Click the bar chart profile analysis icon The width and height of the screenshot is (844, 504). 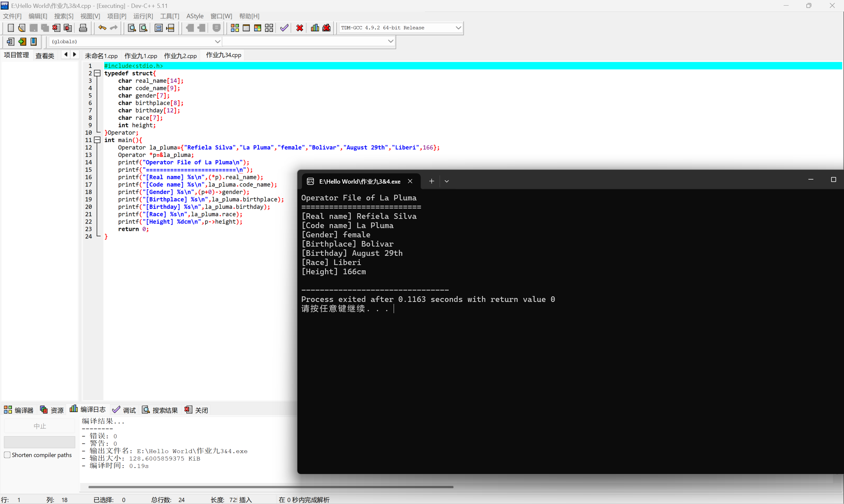tap(315, 28)
